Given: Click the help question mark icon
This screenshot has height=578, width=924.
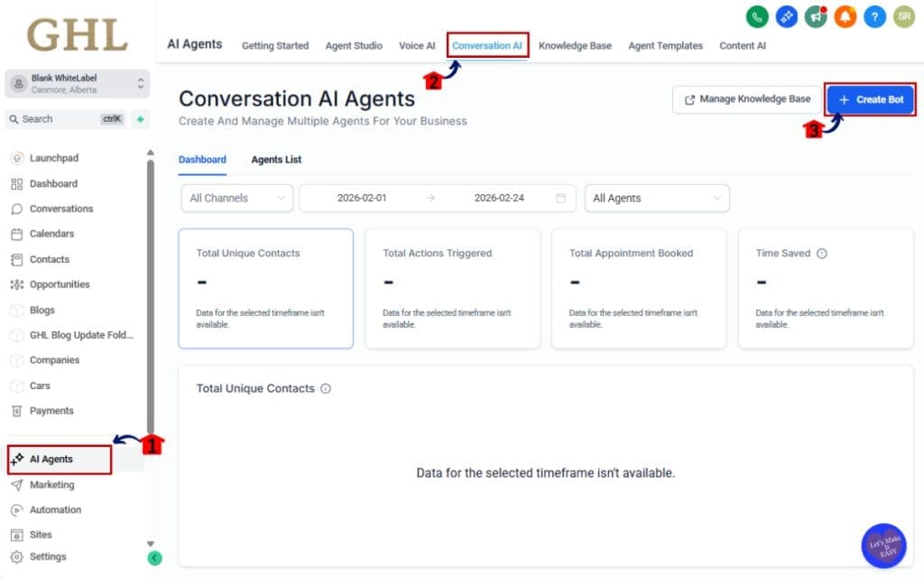Looking at the screenshot, I should (x=874, y=16).
